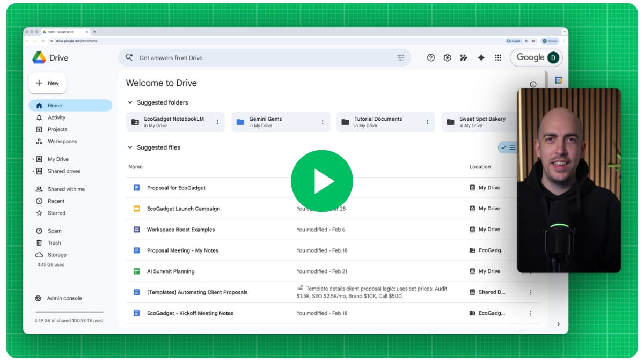This screenshot has height=362, width=644.
Task: Click the Gemini sparkle icon
Action: click(481, 58)
